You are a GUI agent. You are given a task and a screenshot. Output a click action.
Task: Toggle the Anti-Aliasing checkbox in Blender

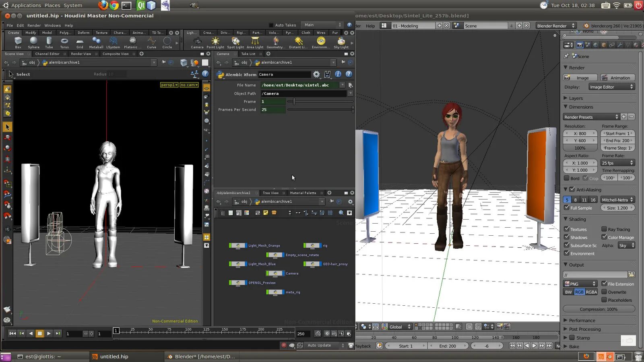click(572, 189)
